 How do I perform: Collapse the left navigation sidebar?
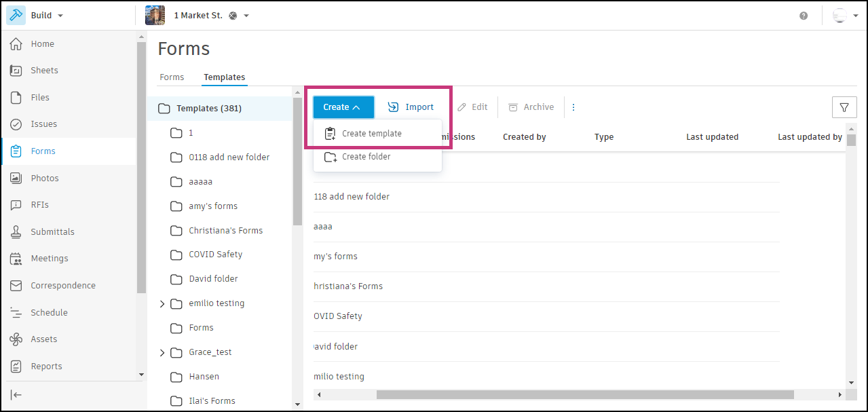16,395
